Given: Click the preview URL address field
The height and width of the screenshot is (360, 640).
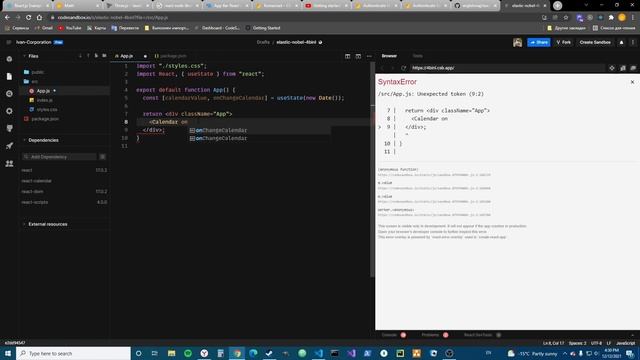Looking at the screenshot, I should click(507, 68).
